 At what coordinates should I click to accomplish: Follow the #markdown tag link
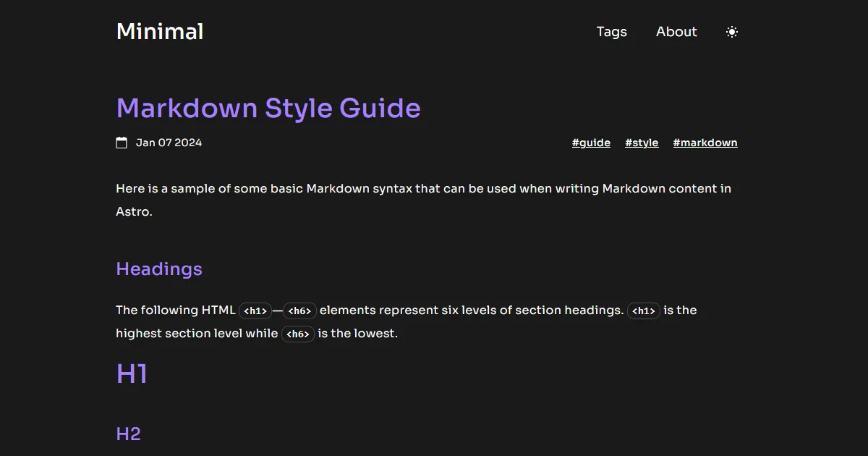tap(705, 143)
